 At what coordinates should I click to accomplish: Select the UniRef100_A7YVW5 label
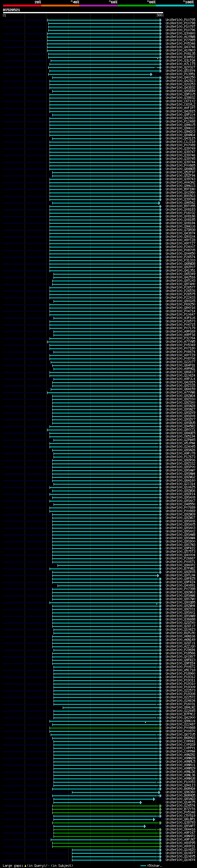pos(180,342)
